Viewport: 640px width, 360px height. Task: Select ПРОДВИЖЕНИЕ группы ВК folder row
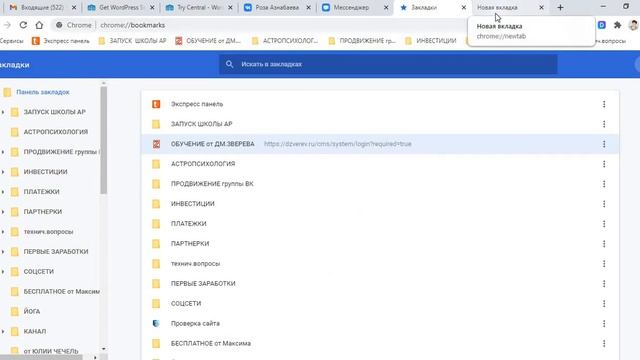tap(380, 184)
